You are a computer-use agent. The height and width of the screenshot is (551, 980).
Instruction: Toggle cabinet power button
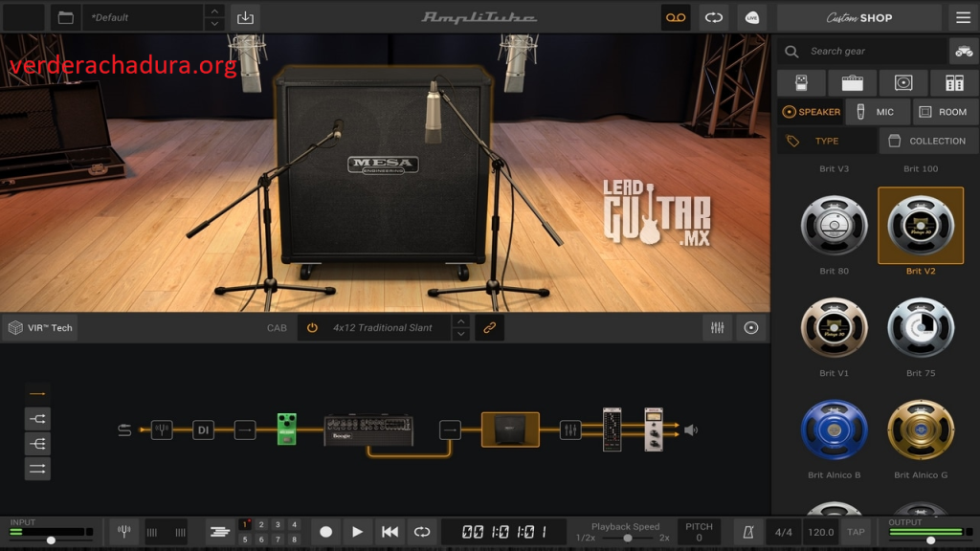[x=312, y=328]
